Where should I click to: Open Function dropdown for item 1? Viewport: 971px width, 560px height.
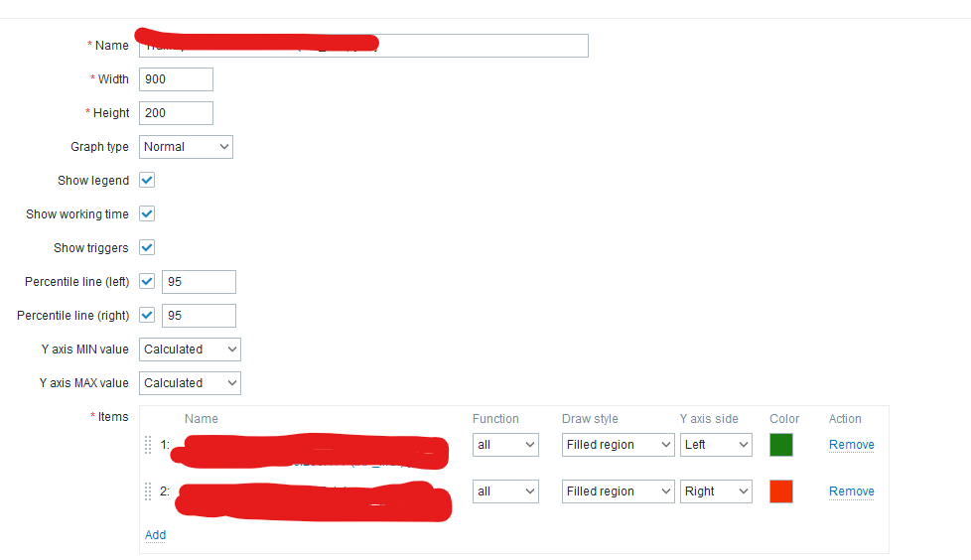point(505,445)
